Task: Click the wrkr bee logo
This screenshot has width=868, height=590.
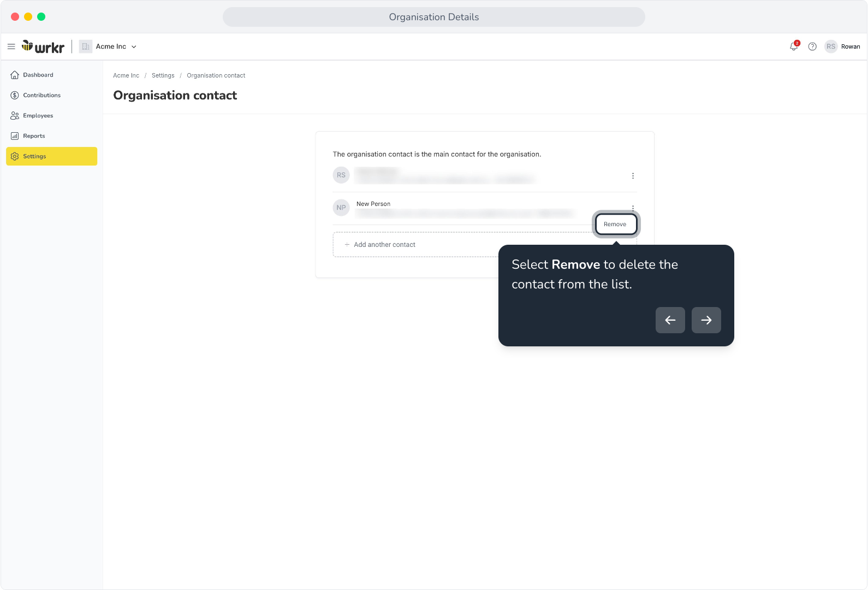Action: [x=43, y=46]
